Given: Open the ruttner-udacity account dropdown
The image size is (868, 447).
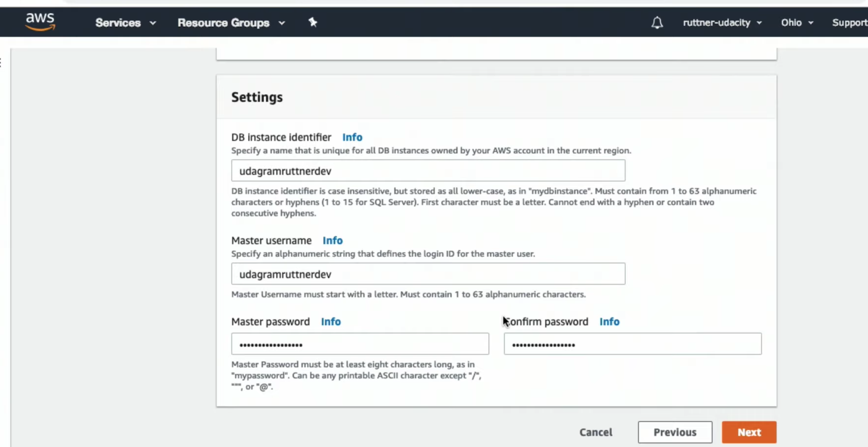Looking at the screenshot, I should pyautogui.click(x=722, y=23).
